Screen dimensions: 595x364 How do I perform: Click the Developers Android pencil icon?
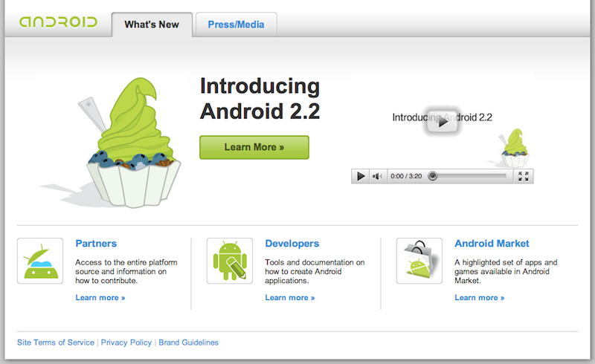pyautogui.click(x=230, y=261)
